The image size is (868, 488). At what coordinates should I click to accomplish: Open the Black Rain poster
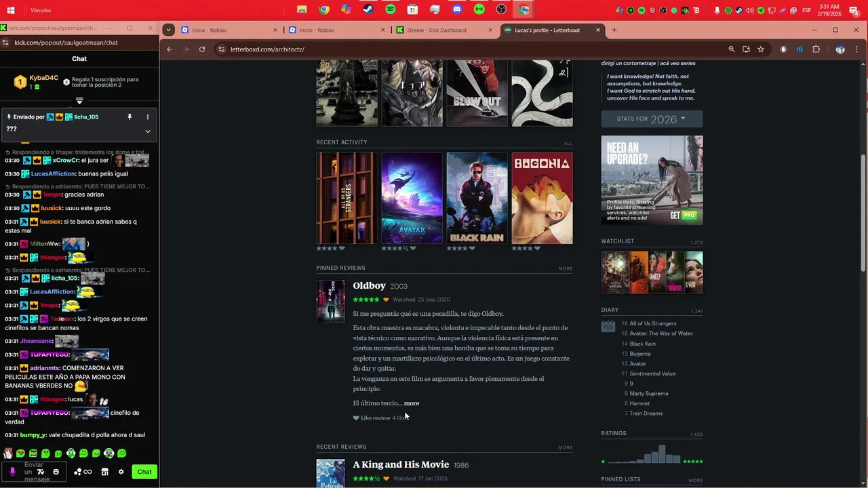tap(477, 198)
